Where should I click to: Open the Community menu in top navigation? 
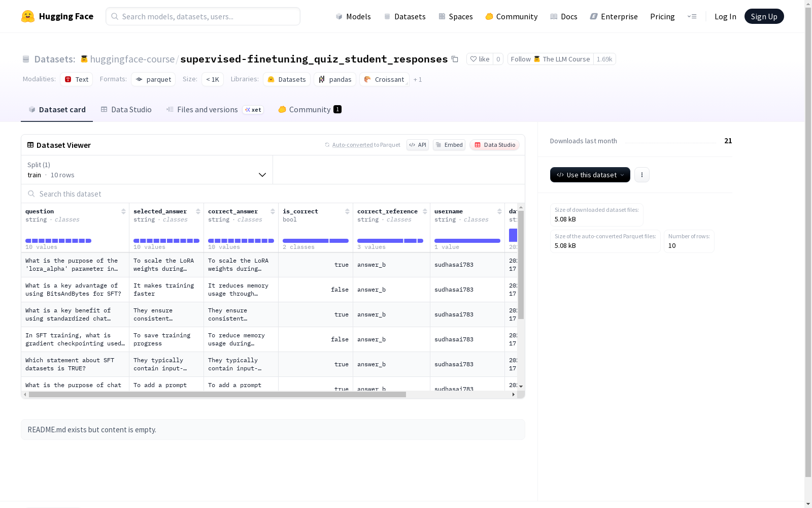tap(511, 16)
